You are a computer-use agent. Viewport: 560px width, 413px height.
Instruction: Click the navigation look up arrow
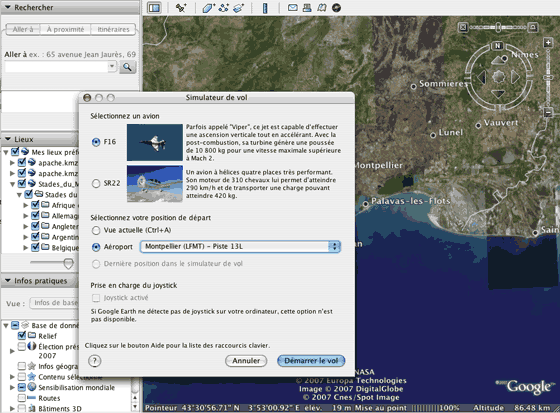[498, 60]
